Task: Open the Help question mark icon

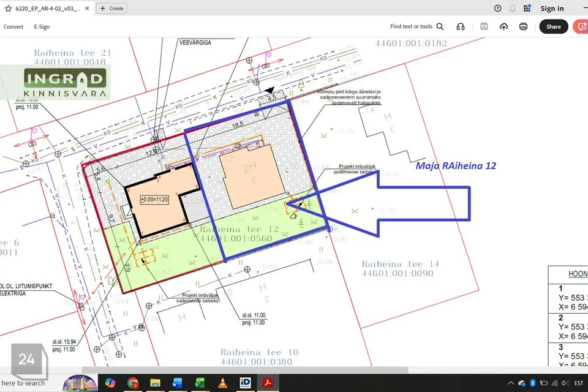Action: (x=497, y=9)
